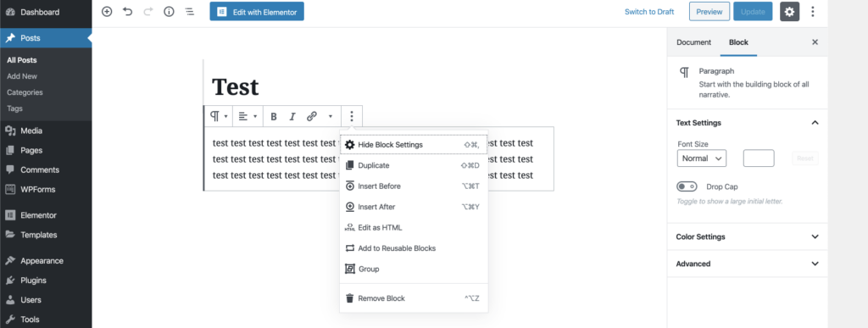Click the Update button
Image resolution: width=868 pixels, height=328 pixels.
[753, 12]
